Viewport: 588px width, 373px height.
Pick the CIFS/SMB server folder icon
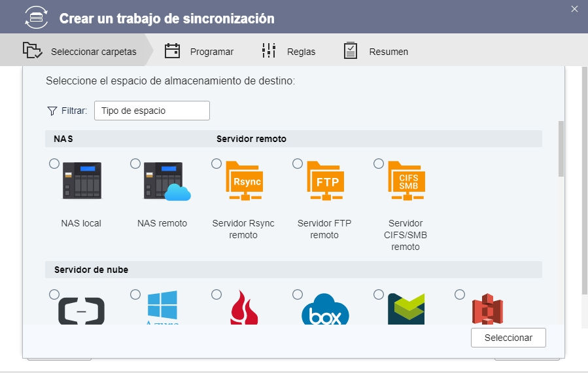[x=406, y=181]
